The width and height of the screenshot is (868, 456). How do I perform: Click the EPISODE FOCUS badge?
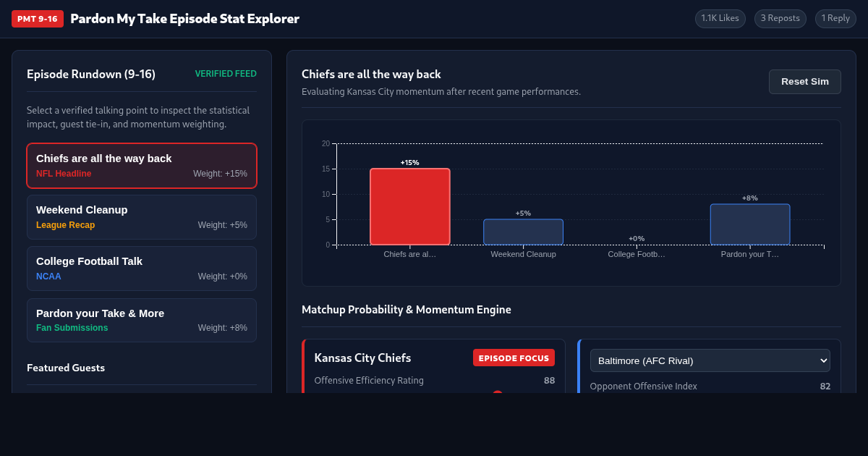(514, 358)
